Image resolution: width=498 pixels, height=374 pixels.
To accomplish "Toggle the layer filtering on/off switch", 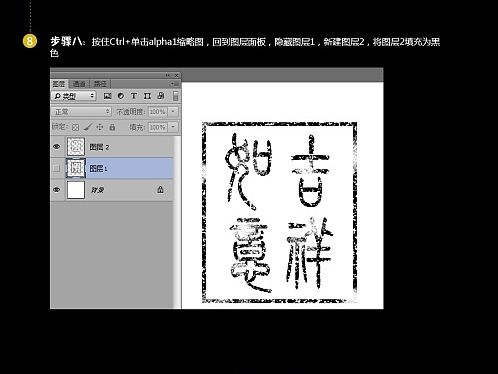I will (175, 96).
